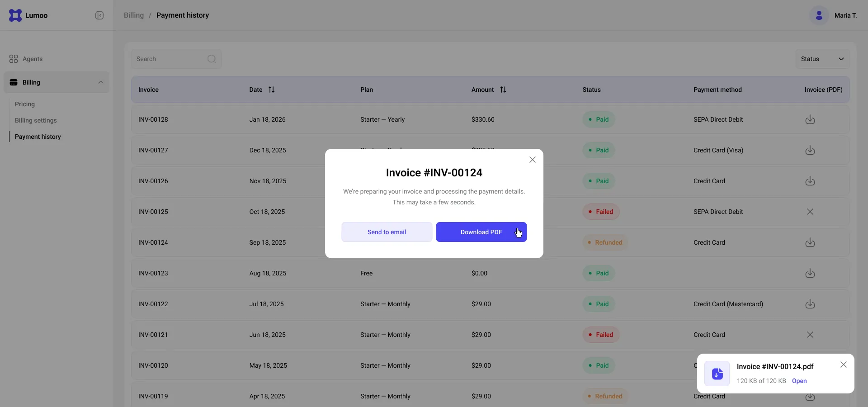Download the INV-00128 invoice PDF icon
Viewport: 868px width, 407px height.
tap(810, 119)
